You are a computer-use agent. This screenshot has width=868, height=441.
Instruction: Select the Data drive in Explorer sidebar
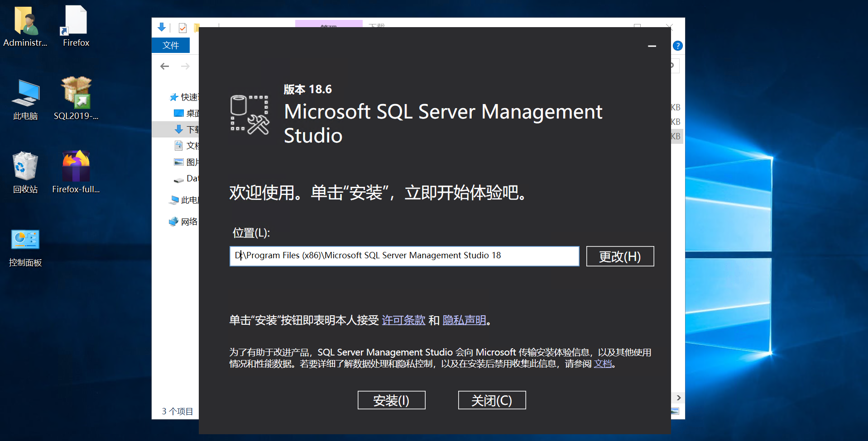click(x=187, y=178)
